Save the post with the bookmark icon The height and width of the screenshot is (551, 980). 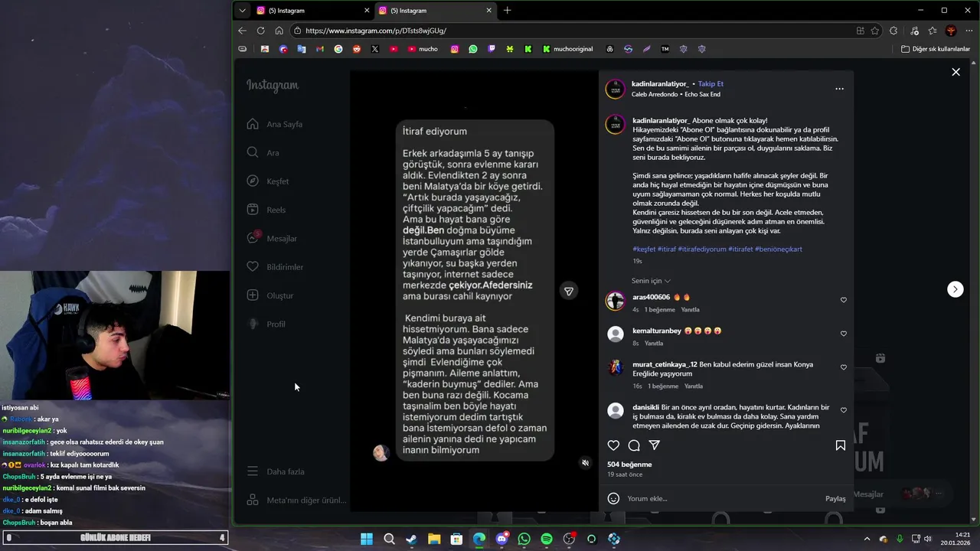840,445
